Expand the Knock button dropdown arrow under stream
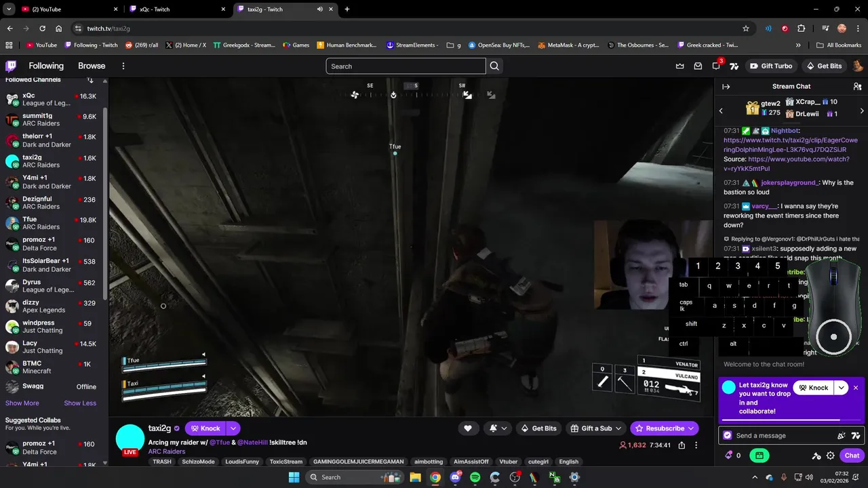 tap(233, 428)
